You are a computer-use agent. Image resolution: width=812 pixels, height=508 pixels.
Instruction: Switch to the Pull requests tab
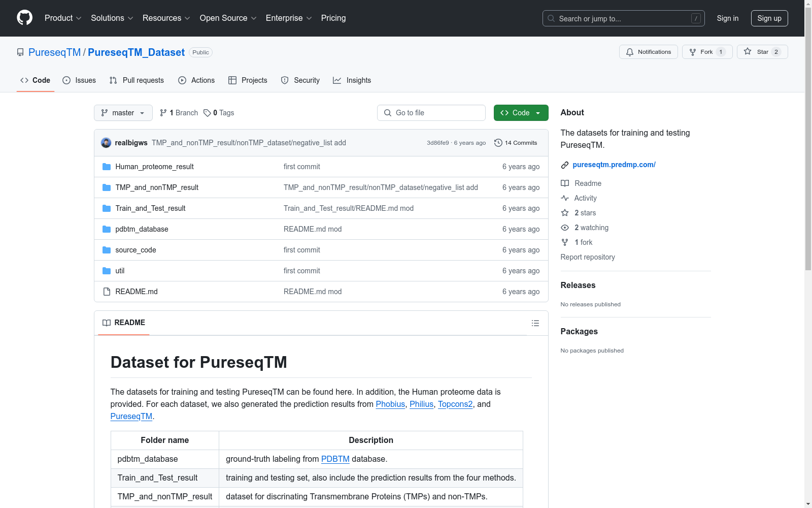(137, 80)
